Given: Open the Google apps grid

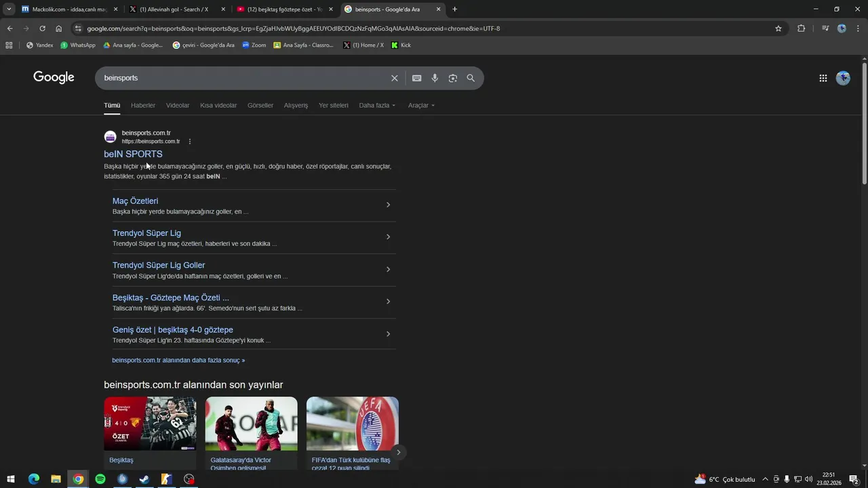Looking at the screenshot, I should (823, 78).
